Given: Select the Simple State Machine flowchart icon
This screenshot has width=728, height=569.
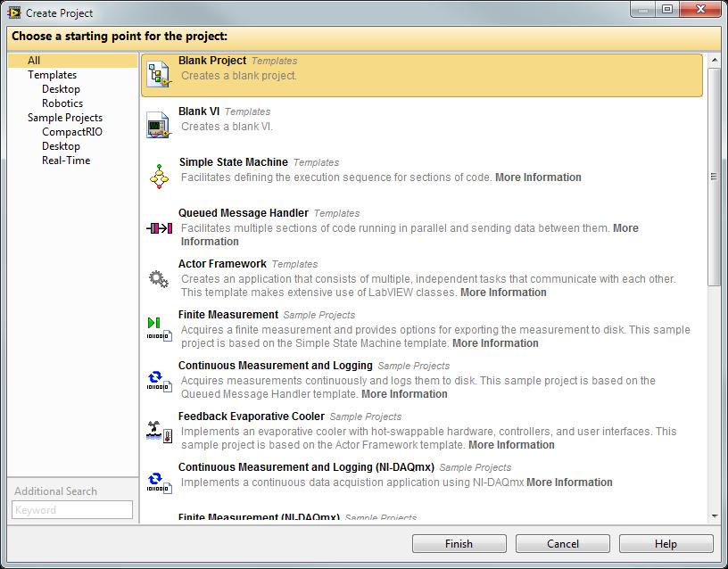Looking at the screenshot, I should coord(159,177).
